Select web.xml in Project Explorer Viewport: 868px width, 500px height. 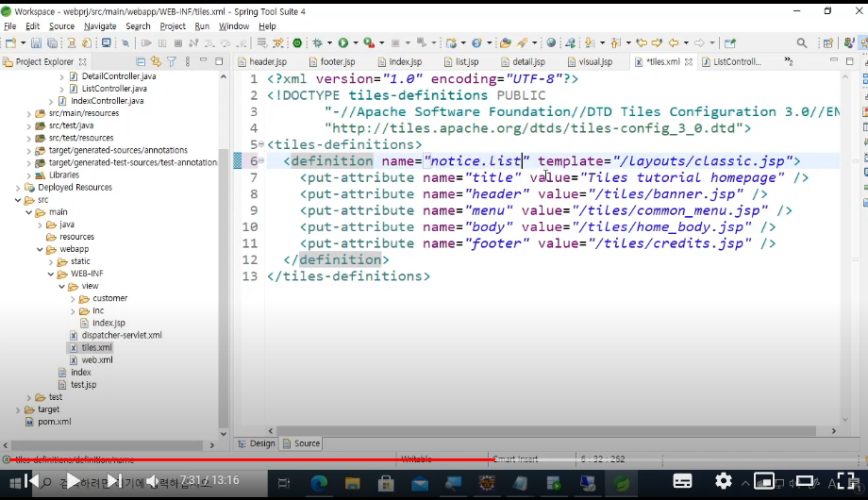(x=97, y=360)
